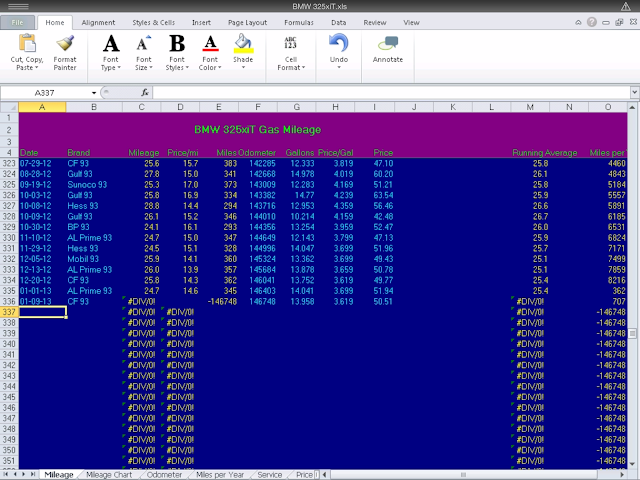Screen dimensions: 640x480
Task: Select the 'Price/Gal' column heading
Action: pyautogui.click(x=336, y=153)
